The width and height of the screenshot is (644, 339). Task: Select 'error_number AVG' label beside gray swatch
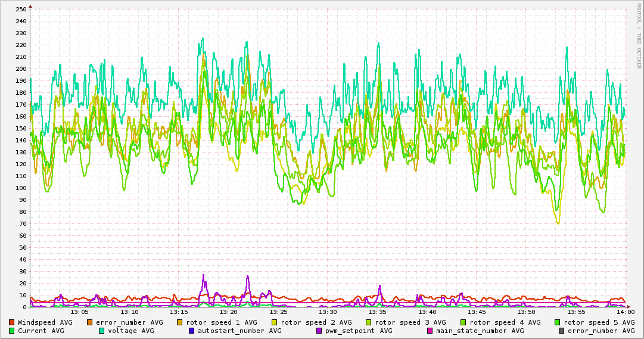point(601,331)
